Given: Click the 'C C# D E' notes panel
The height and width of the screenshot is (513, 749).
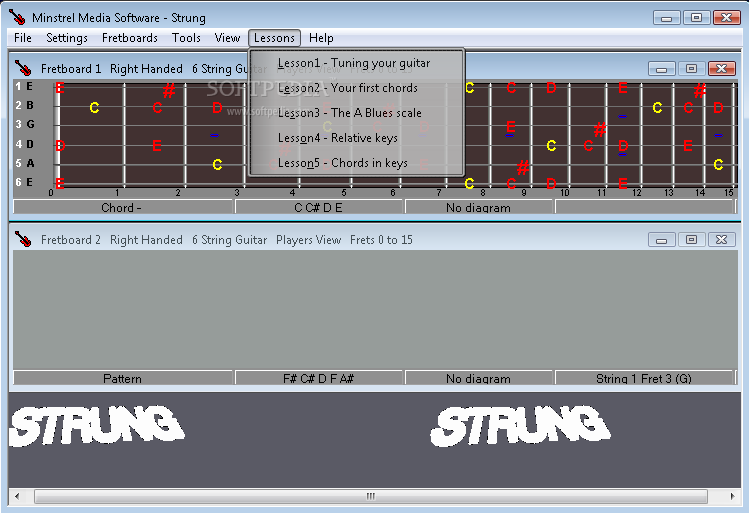Looking at the screenshot, I should coord(319,207).
